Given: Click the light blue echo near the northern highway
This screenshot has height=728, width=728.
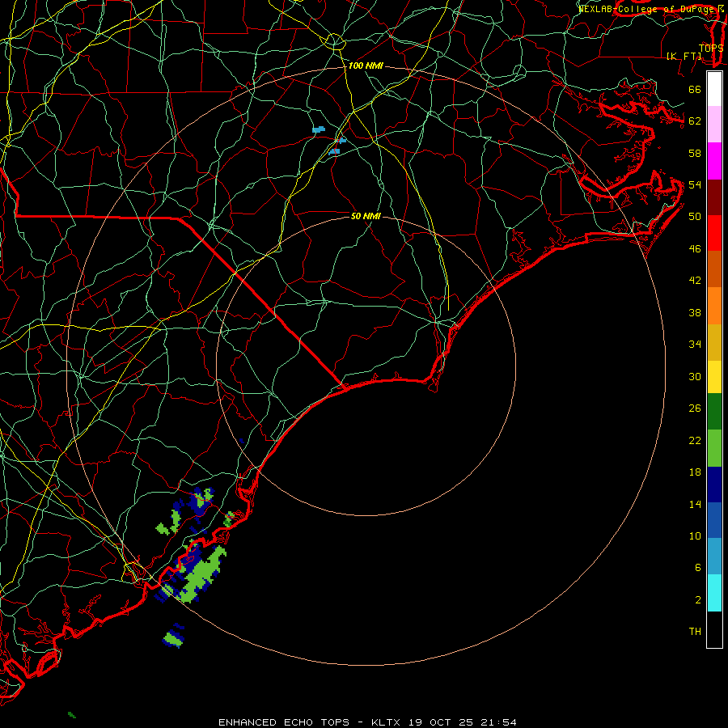Looking at the screenshot, I should click(319, 129).
